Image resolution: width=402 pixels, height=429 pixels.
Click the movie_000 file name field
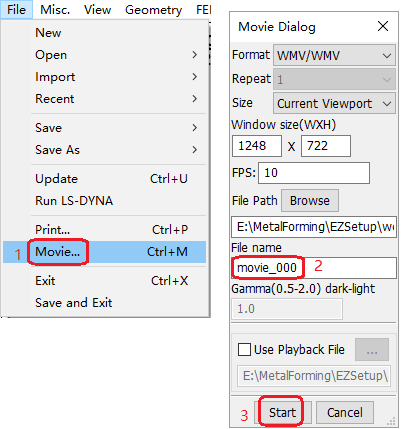pos(314,268)
